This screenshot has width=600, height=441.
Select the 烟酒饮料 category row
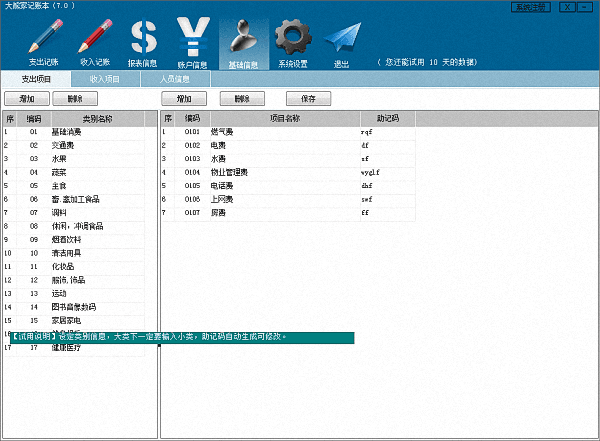(x=70, y=240)
